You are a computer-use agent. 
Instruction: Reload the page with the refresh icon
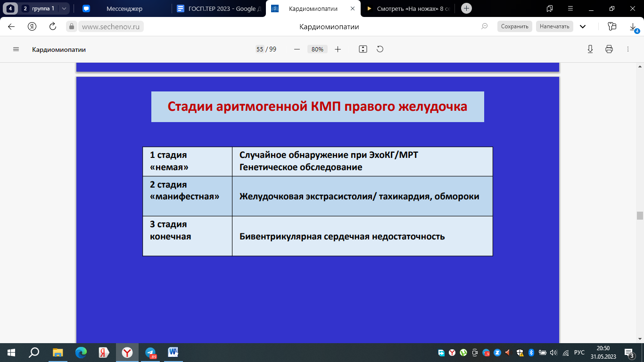(x=53, y=26)
